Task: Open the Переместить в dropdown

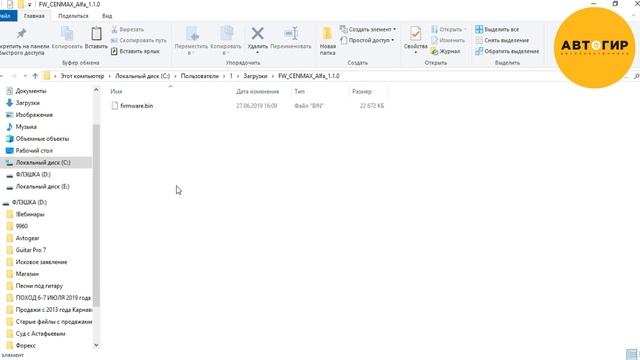Action: click(191, 41)
